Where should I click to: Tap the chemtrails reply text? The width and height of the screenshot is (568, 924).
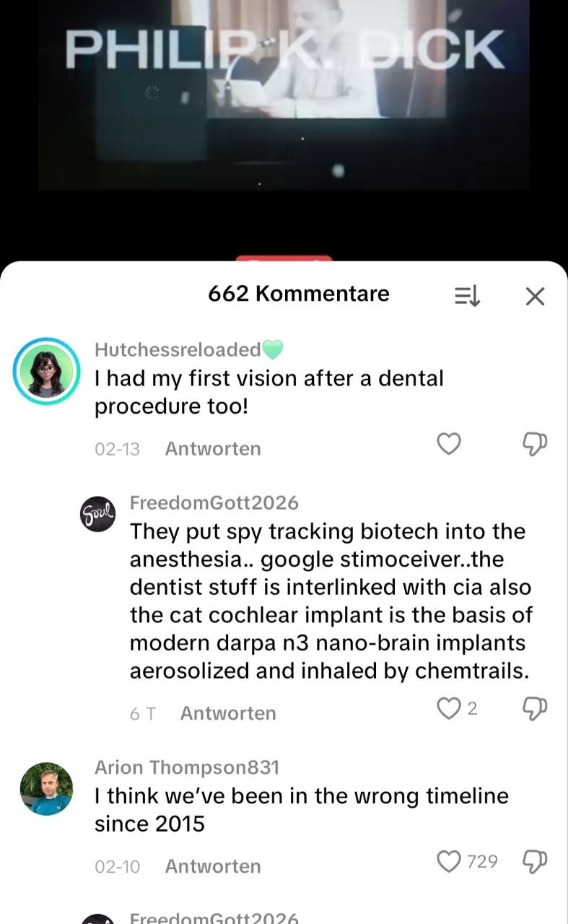pyautogui.click(x=329, y=601)
